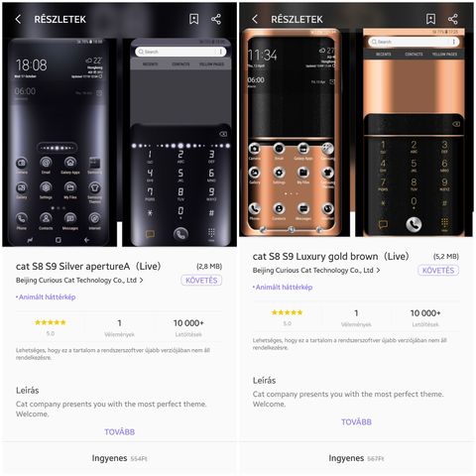Download Silver theme via Ingyenes button
Image resolution: width=476 pixels, height=476 pixels.
coord(119,458)
